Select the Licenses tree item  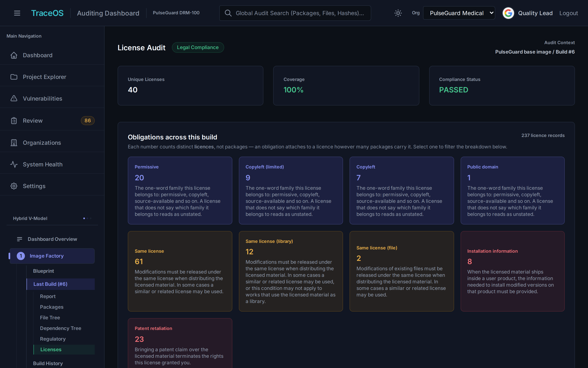click(x=64, y=350)
